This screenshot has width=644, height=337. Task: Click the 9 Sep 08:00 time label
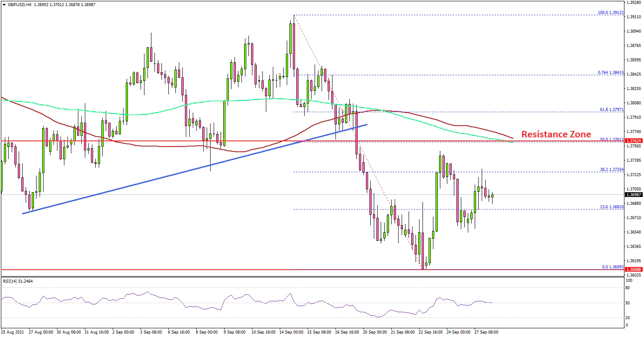tap(234, 332)
